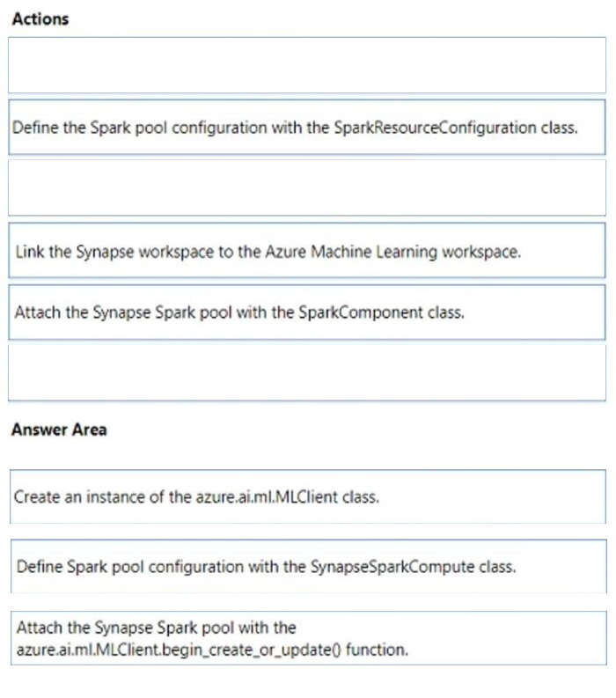Click the azure.ai.ml.MLClient.begin_create_or_update() text
Screen dimensions: 616x698
[179, 650]
